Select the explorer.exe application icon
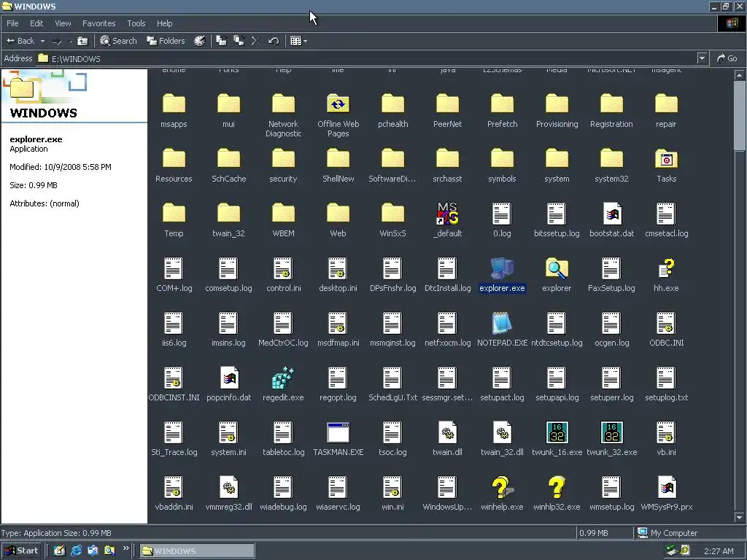 point(502,268)
